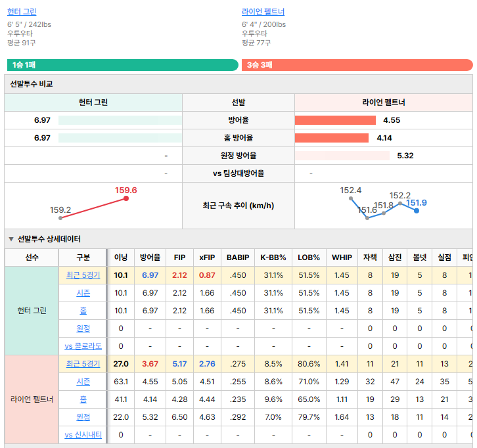Click the 헌터 그린 comparison column header
This screenshot has height=448, width=477.
(93, 102)
